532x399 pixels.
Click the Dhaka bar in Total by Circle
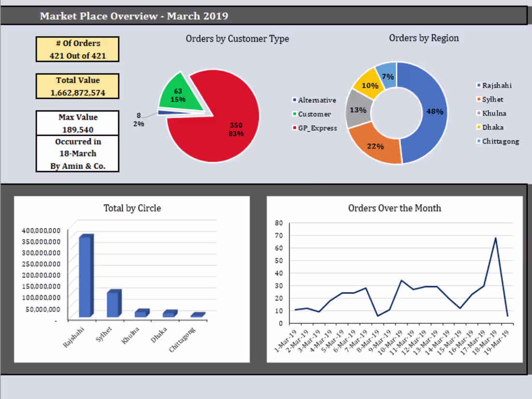click(x=170, y=313)
